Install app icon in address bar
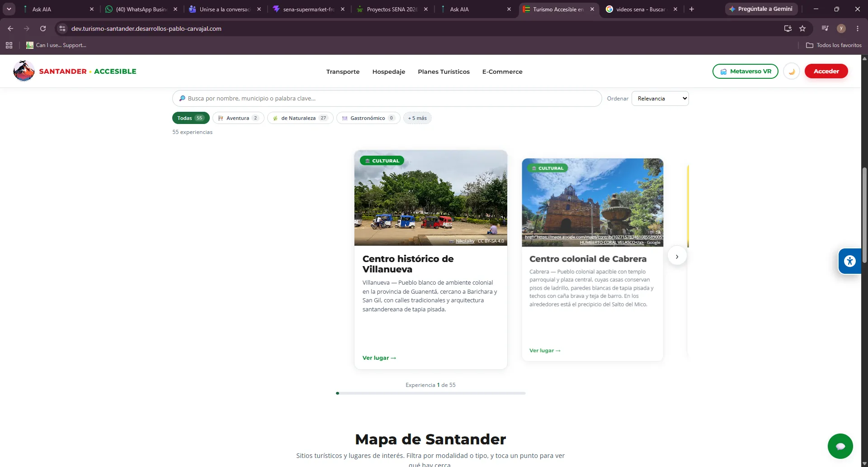This screenshot has width=868, height=467. [788, 29]
